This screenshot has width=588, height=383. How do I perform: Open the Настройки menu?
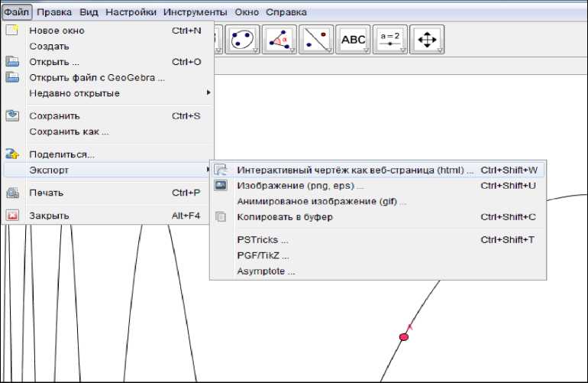coord(131,12)
